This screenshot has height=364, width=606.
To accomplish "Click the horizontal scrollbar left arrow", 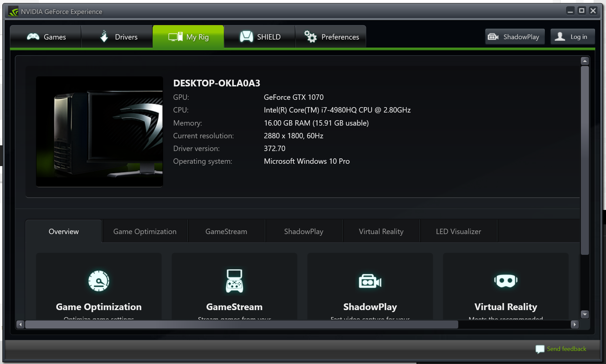I will (20, 324).
